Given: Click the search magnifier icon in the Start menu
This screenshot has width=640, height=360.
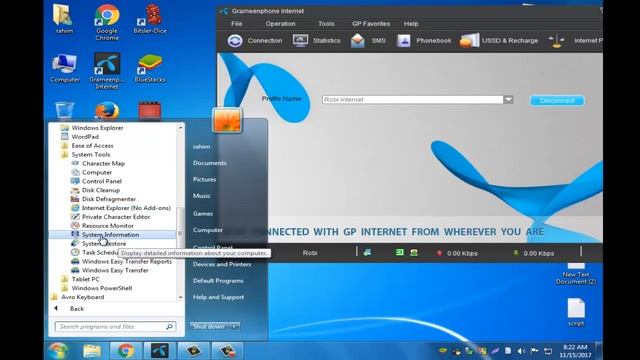Looking at the screenshot, I should [x=169, y=327].
